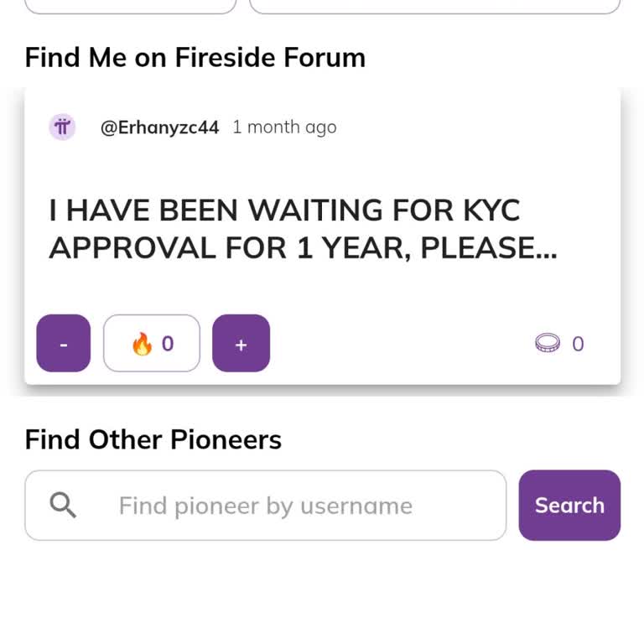Select the fire vote count number
Screen dimensions: 644x644
click(168, 343)
